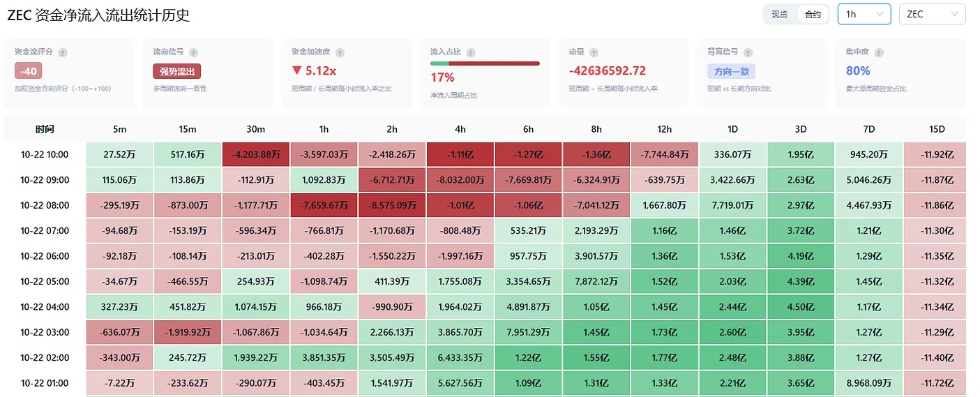Viewport: 980px width, 397px height.
Task: Click the 7D column header
Action: [x=868, y=129]
